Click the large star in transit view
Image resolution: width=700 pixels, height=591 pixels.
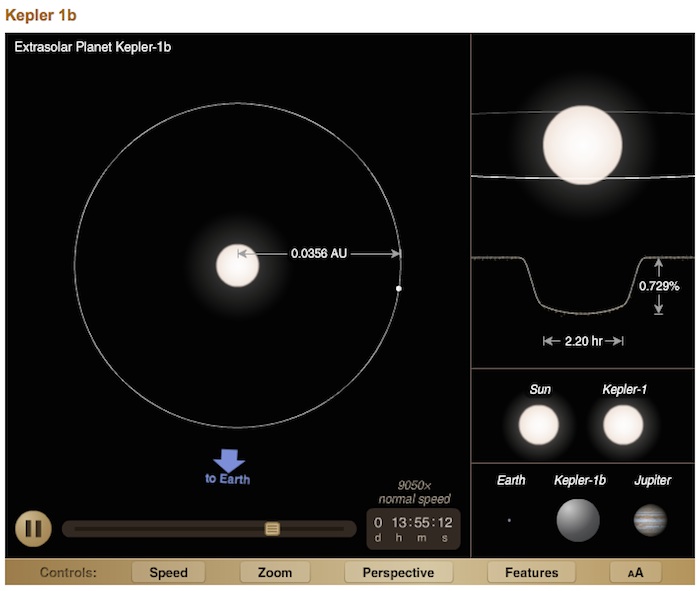582,145
